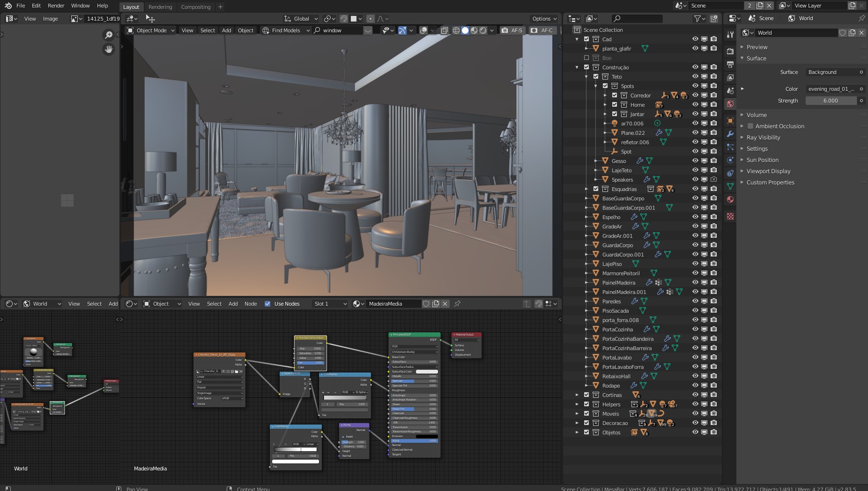Click the World tab in properties header
This screenshot has width=868, height=491.
click(801, 18)
